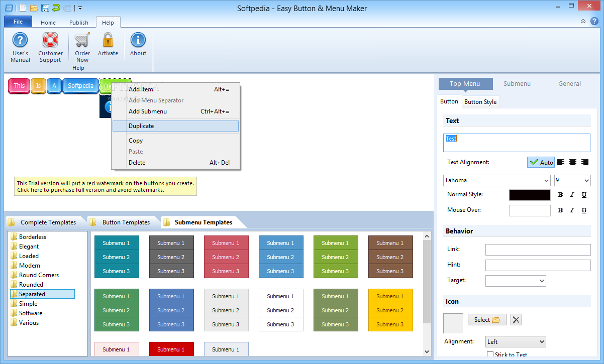Remove icon with the X button

click(x=516, y=320)
